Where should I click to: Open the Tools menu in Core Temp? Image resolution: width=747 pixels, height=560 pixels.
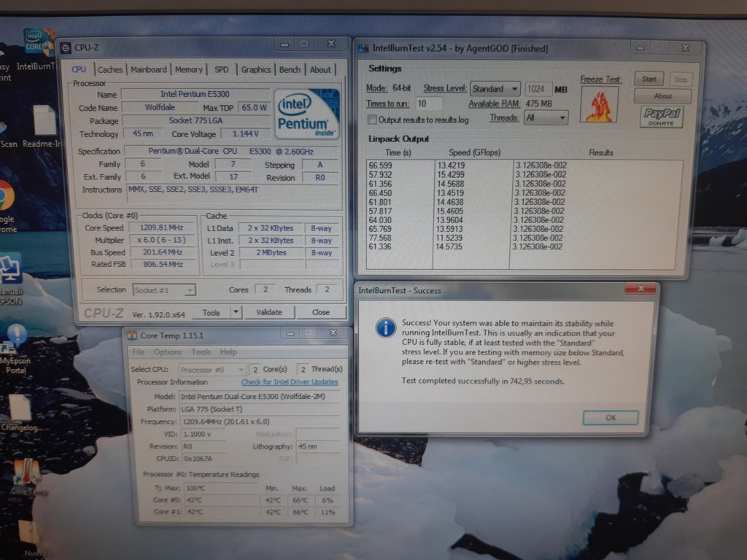[x=201, y=352]
